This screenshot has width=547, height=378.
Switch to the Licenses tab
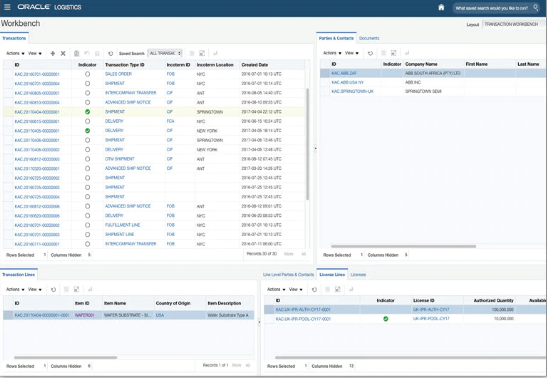click(358, 275)
